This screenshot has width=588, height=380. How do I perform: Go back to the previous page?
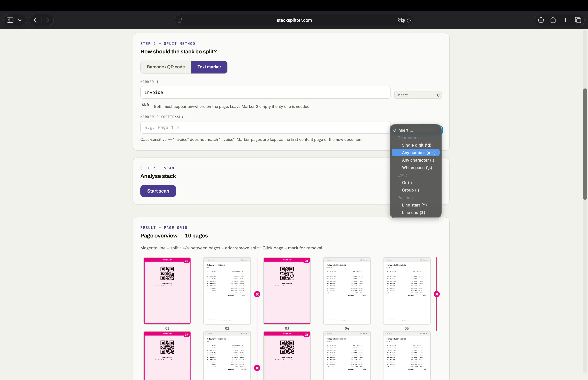[35, 20]
